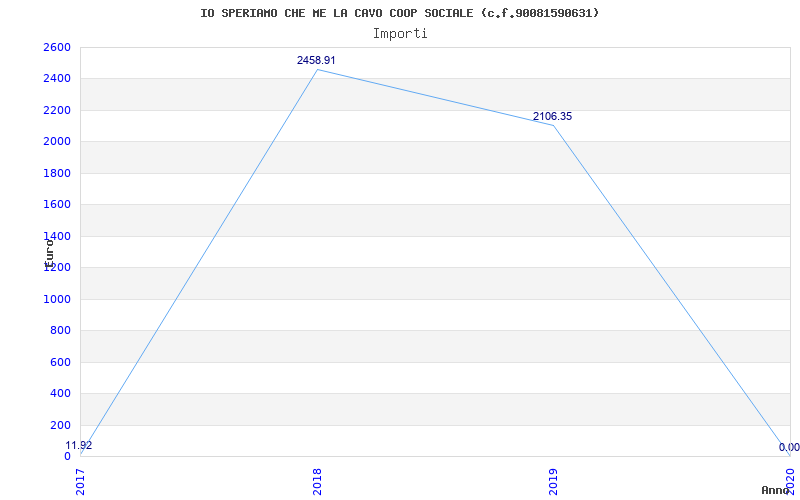Click the 2458.91 data label

pyautogui.click(x=316, y=60)
